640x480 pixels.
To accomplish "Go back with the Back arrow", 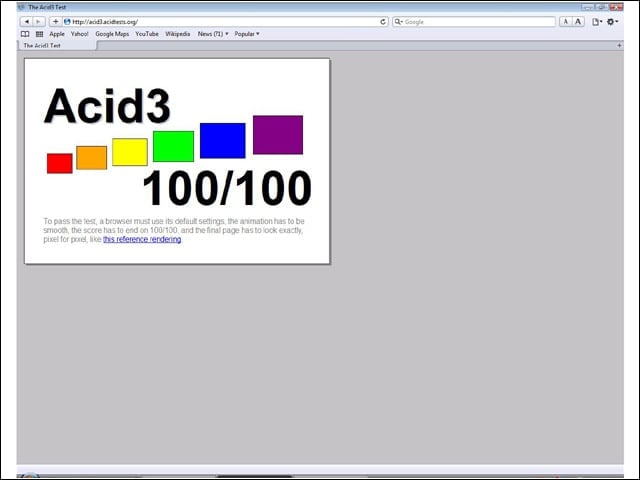I will [x=26, y=22].
